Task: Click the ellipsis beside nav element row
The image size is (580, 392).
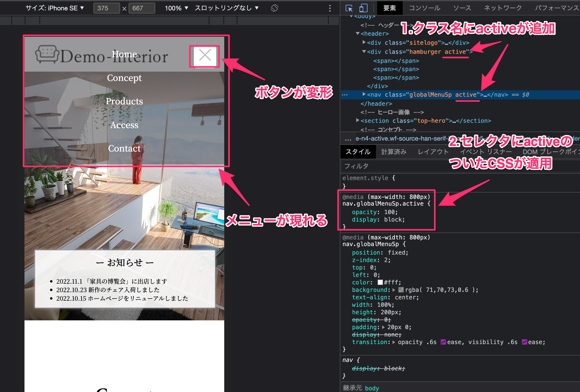Action: (x=345, y=95)
